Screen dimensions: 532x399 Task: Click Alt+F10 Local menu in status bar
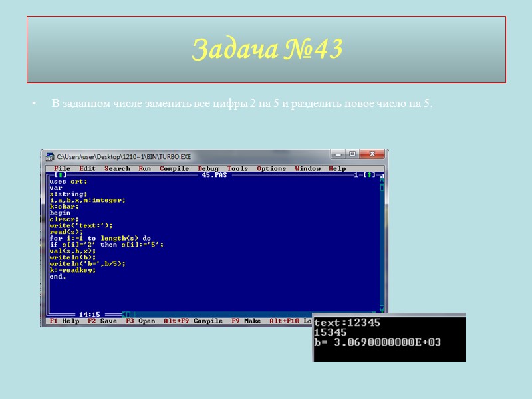click(x=291, y=321)
